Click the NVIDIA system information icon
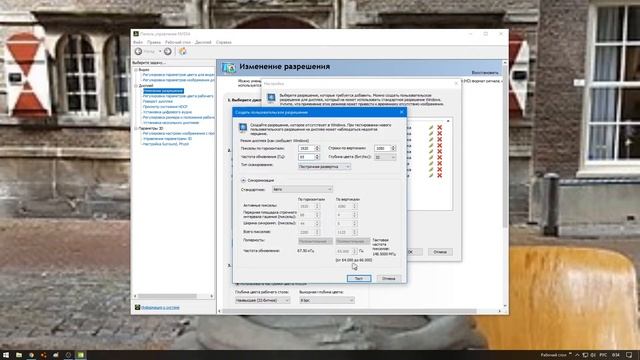The height and width of the screenshot is (360, 640). (x=138, y=307)
